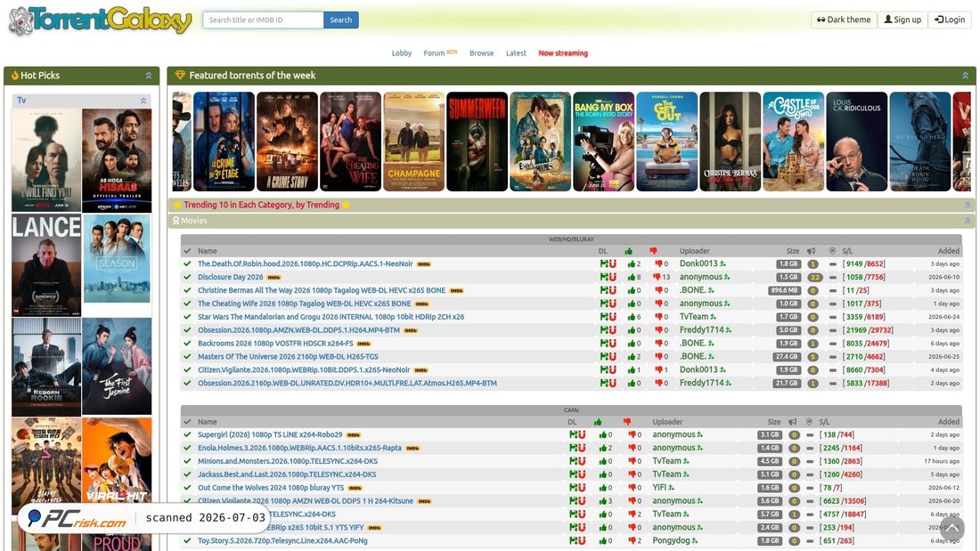This screenshot has width=980, height=551.
Task: Click magnet icon for Minions.and.Monsters row
Action: point(582,461)
